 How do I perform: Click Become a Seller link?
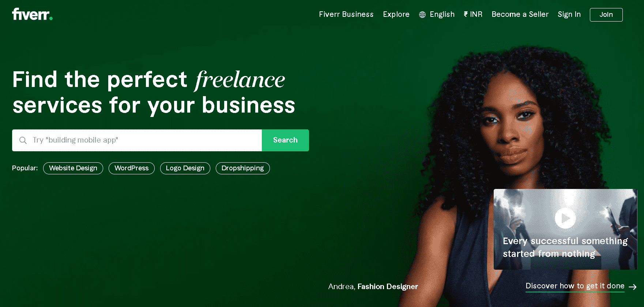coord(520,14)
